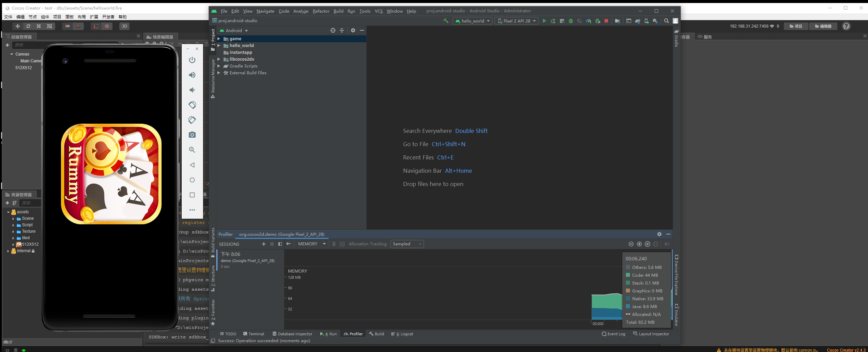Toggle the sessions panel collapse icon
The height and width of the screenshot is (352, 868).
[x=280, y=244]
